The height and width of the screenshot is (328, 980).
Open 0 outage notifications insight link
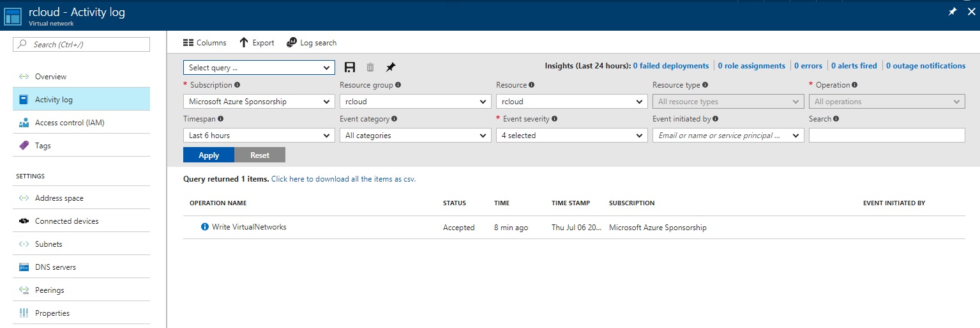click(x=926, y=66)
